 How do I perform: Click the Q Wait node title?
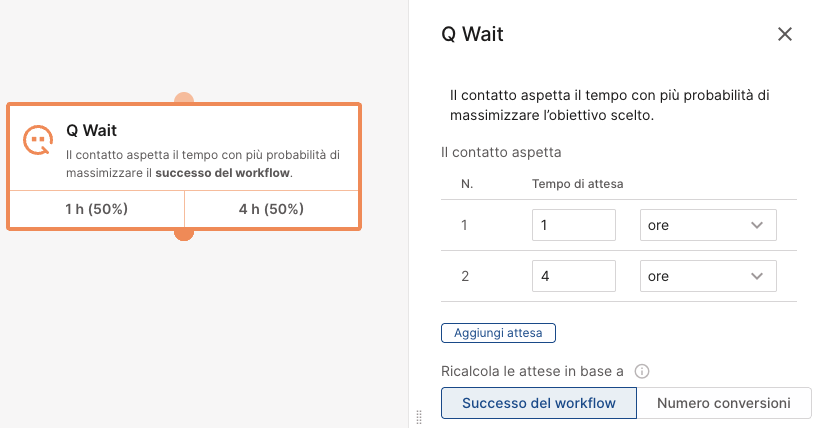[x=91, y=130]
